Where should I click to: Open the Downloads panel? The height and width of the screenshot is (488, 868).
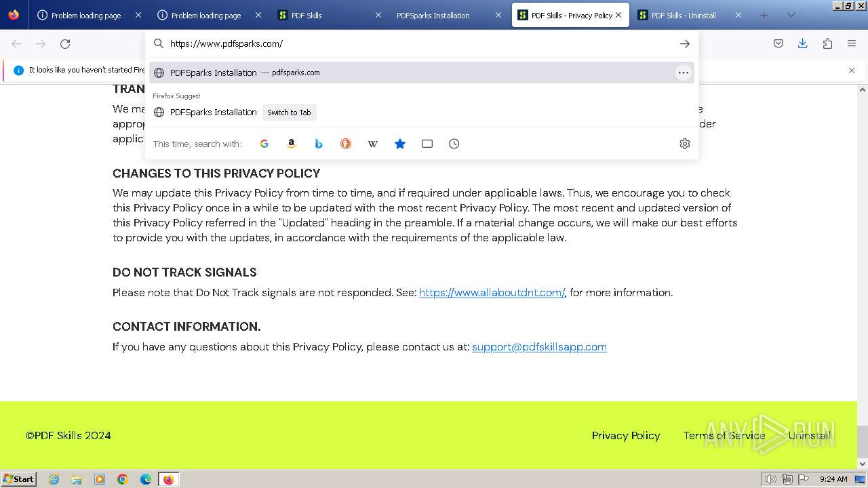[x=803, y=44]
